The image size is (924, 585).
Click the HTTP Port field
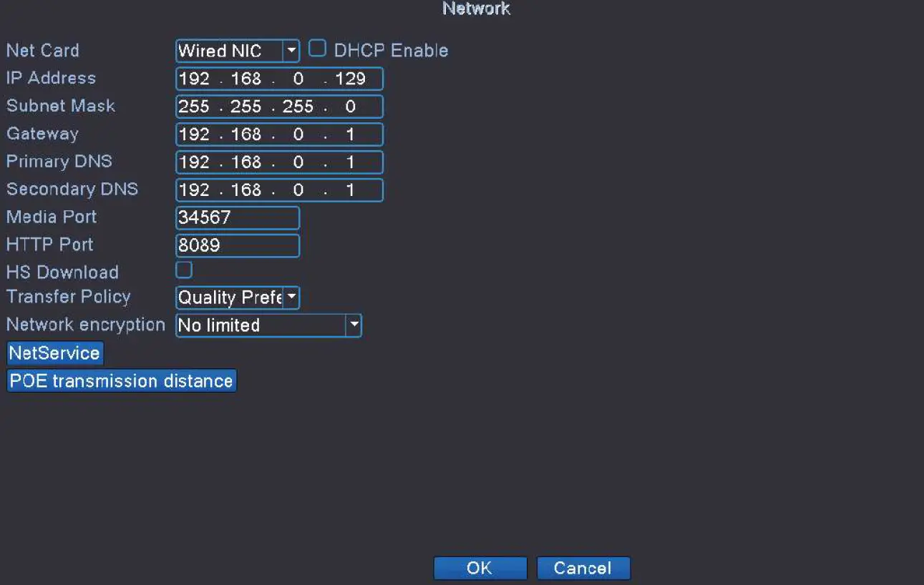click(238, 245)
